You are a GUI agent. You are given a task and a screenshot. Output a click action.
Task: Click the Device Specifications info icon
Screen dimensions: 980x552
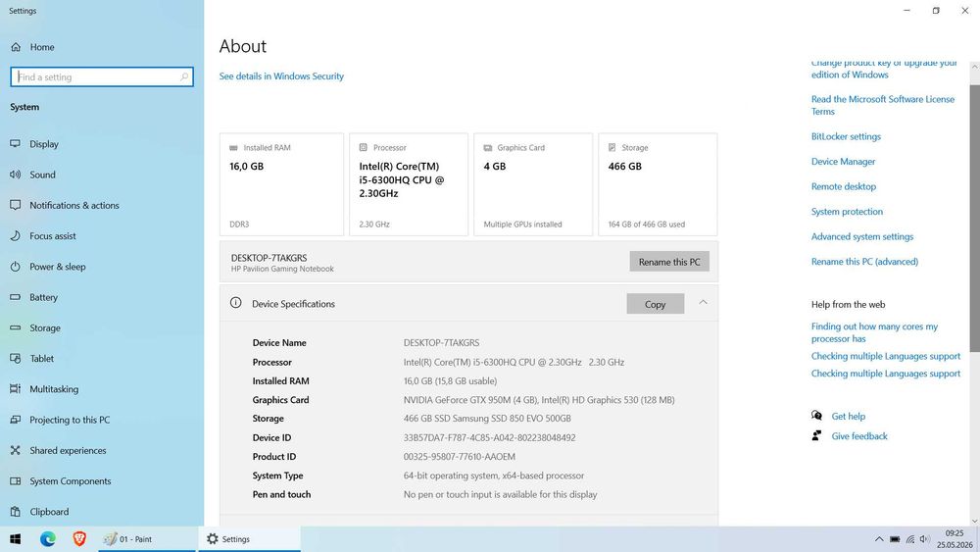coord(235,303)
